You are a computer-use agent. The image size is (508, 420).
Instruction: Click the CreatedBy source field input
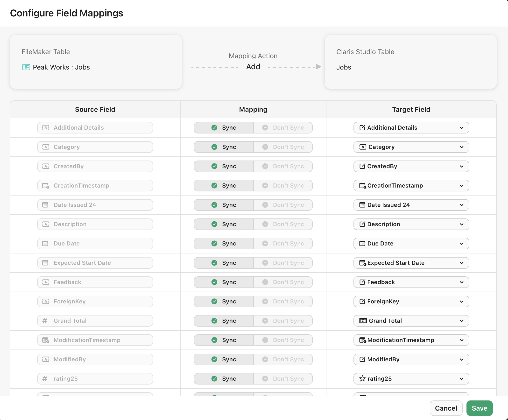[95, 166]
